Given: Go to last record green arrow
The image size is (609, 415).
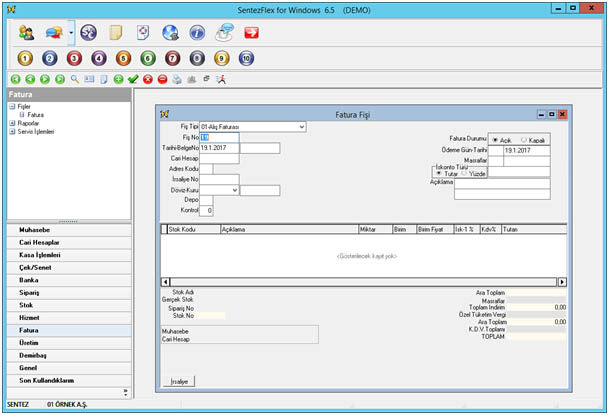Looking at the screenshot, I should coord(60,79).
